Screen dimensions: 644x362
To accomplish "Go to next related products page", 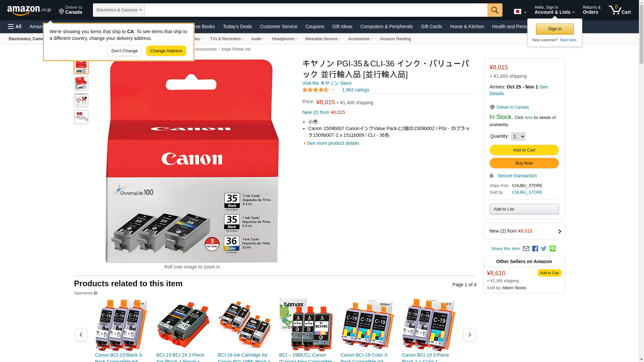I will (469, 335).
